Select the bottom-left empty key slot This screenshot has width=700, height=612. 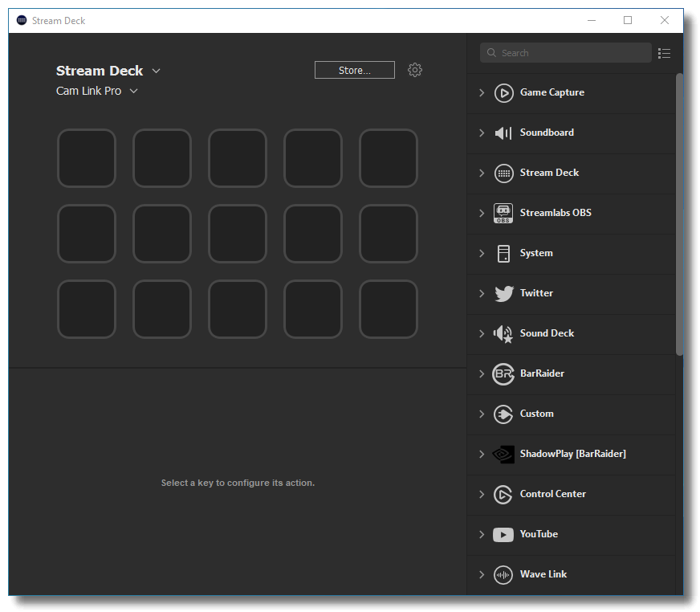click(87, 309)
